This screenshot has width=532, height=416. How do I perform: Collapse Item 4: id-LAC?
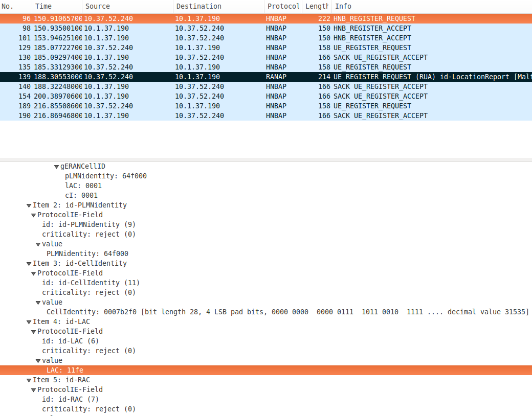point(29,322)
